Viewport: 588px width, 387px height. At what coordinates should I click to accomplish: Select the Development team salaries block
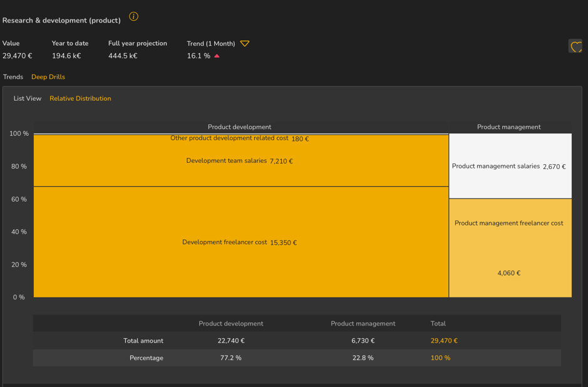tap(240, 162)
